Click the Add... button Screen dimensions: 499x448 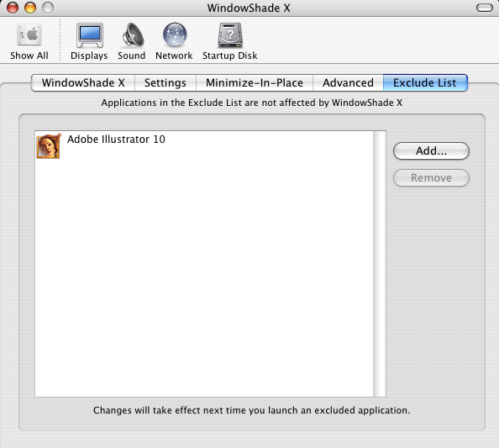click(x=431, y=151)
